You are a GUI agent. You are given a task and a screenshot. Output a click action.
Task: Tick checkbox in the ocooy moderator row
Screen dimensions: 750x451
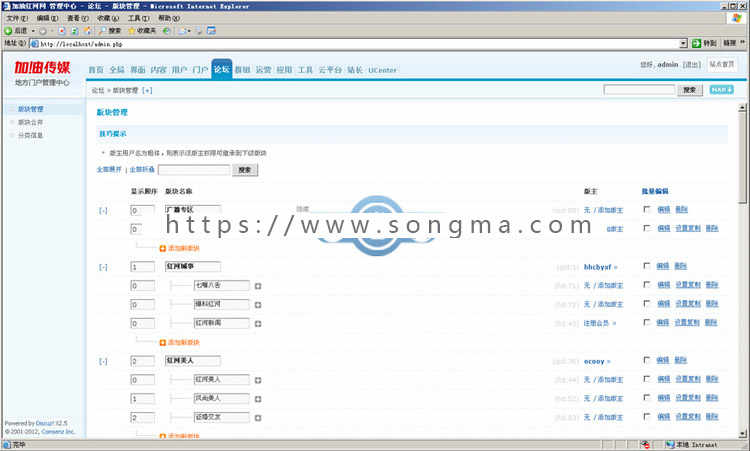coord(647,360)
